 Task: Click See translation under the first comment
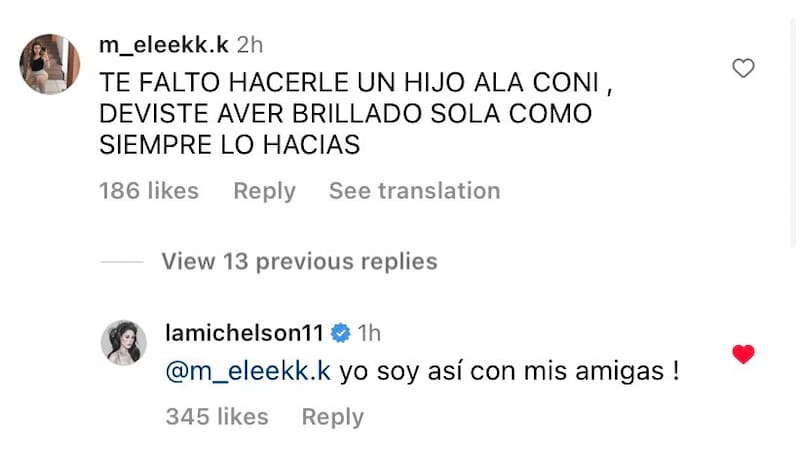tap(414, 190)
